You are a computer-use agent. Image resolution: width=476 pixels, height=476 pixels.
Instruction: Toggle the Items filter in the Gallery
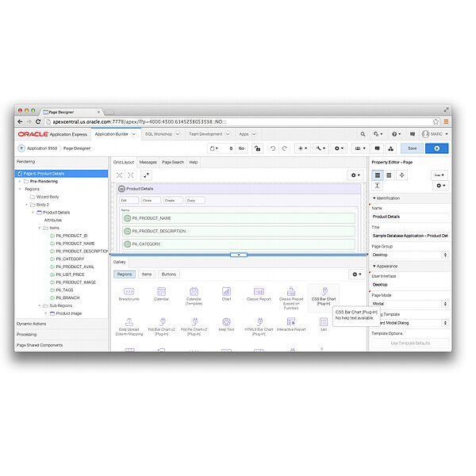[147, 274]
